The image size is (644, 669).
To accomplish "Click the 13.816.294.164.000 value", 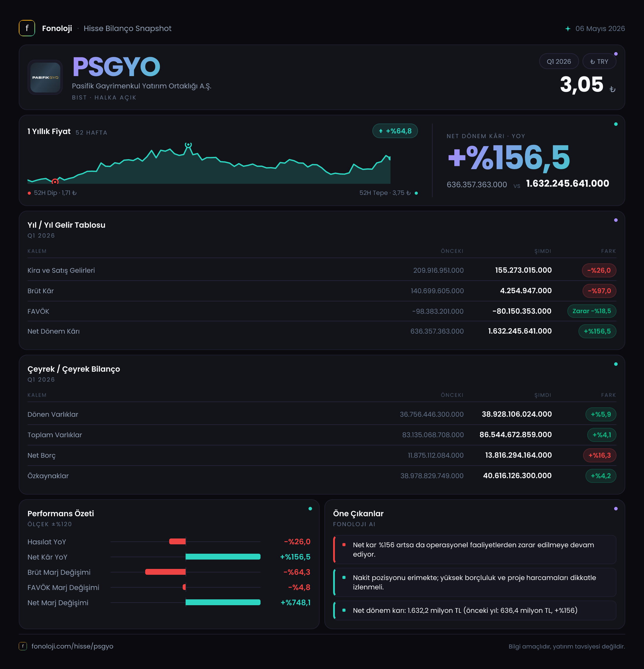I will pos(518,455).
